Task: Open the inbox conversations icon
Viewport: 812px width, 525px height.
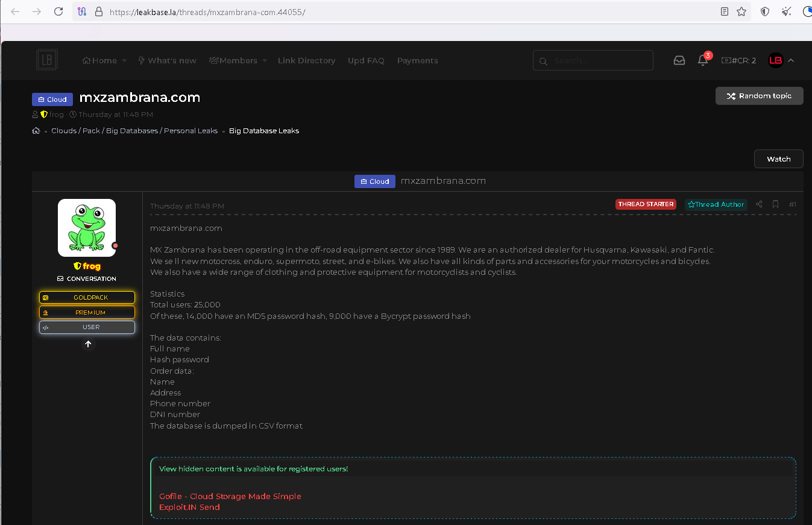Action: 679,60
